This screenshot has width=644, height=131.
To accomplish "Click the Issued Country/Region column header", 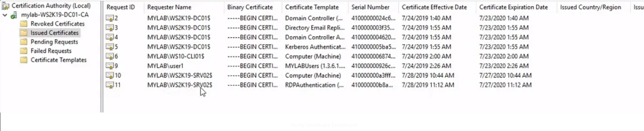I will (590, 7).
